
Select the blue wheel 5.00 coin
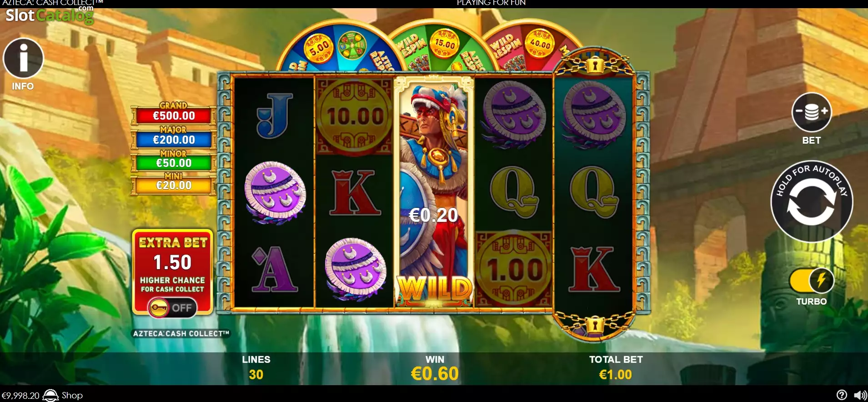coord(319,48)
